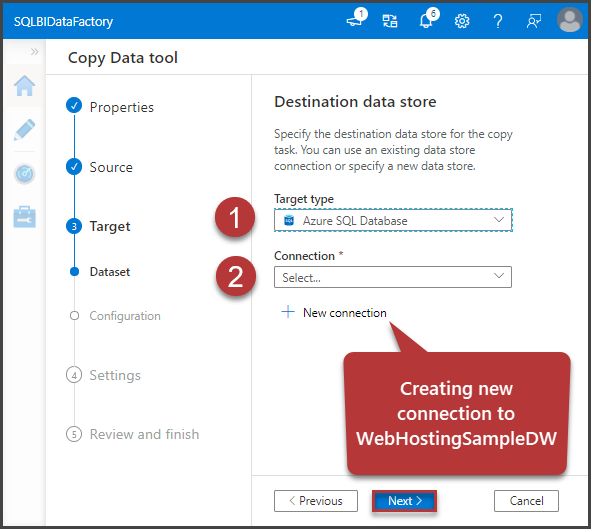The width and height of the screenshot is (591, 529).
Task: Click the Copy Data tool heading
Action: coord(123,58)
